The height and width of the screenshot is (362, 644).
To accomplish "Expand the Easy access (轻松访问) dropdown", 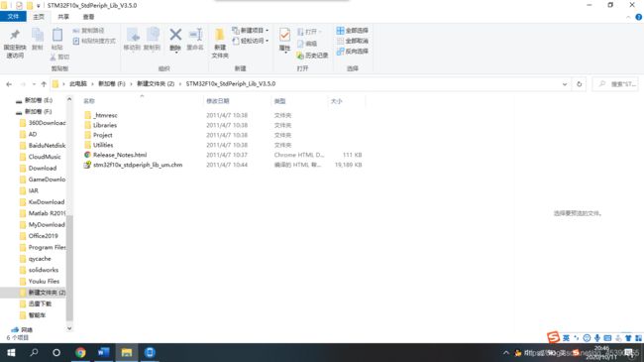I will (x=267, y=41).
